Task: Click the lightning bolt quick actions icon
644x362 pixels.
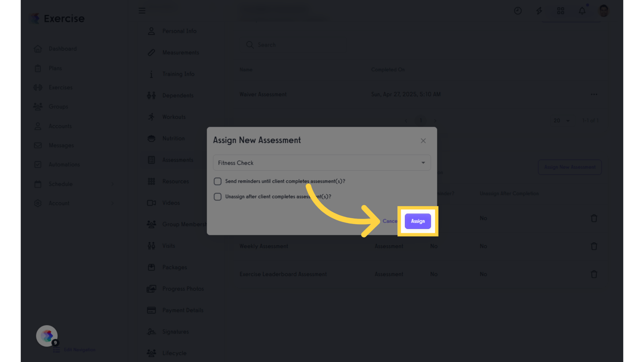Action: (x=539, y=10)
